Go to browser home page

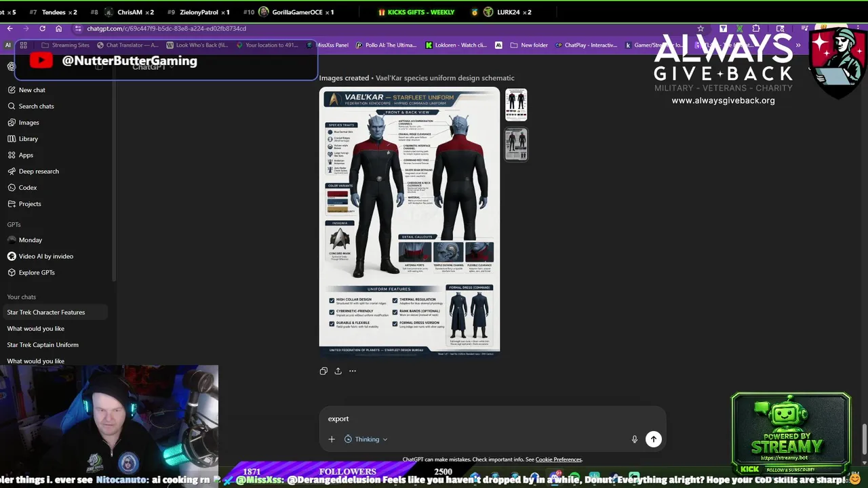pos(58,28)
